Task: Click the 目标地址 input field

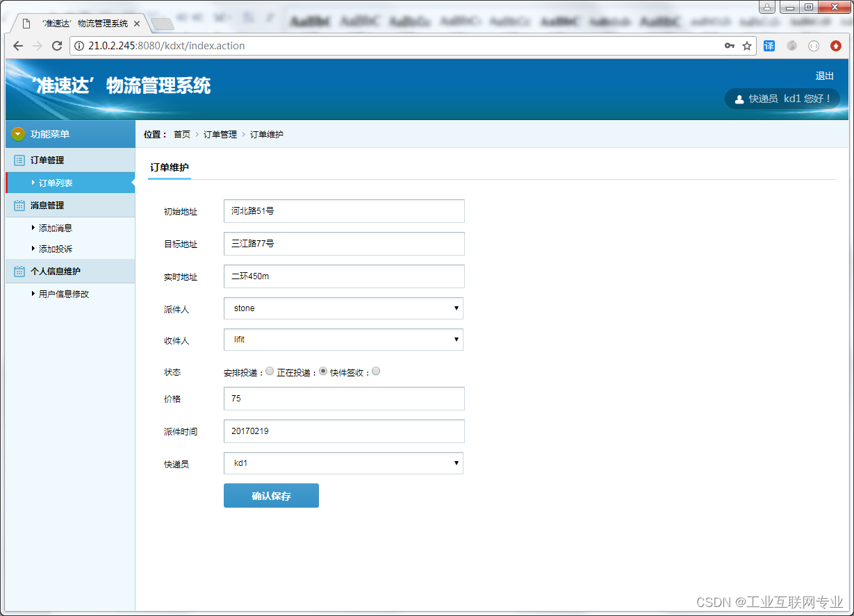Action: 344,244
